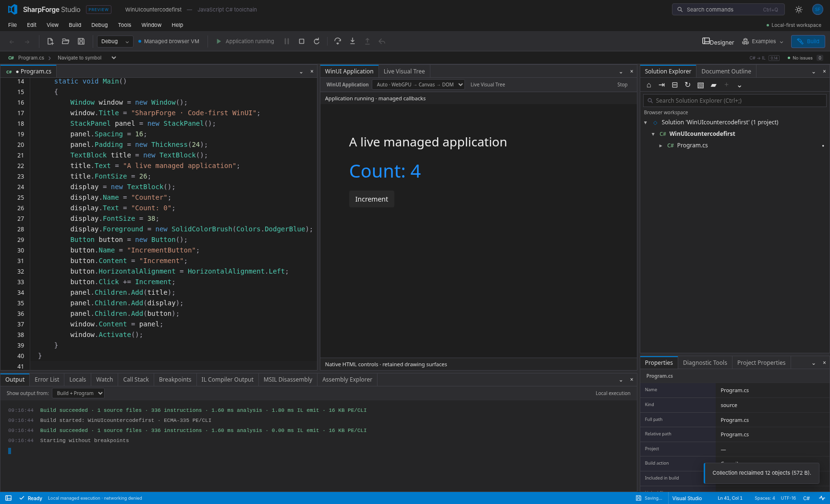Pause the running application
The height and width of the screenshot is (504, 830).
pos(287,41)
